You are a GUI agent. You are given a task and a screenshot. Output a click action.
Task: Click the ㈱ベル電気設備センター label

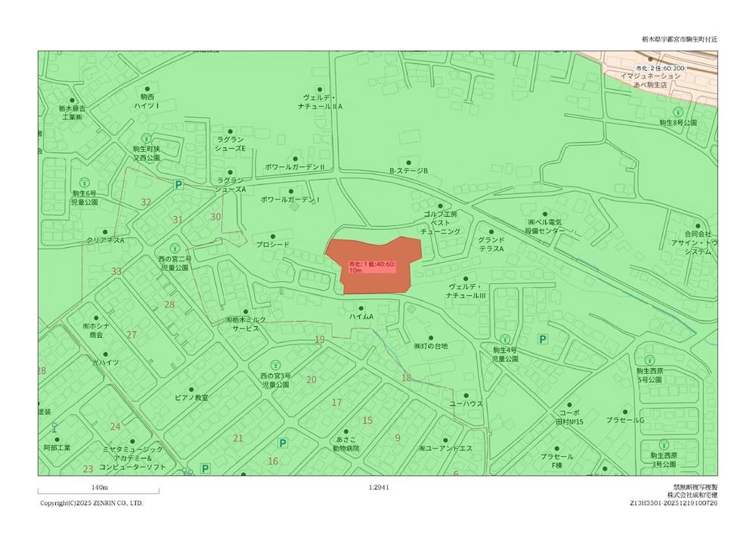click(545, 227)
